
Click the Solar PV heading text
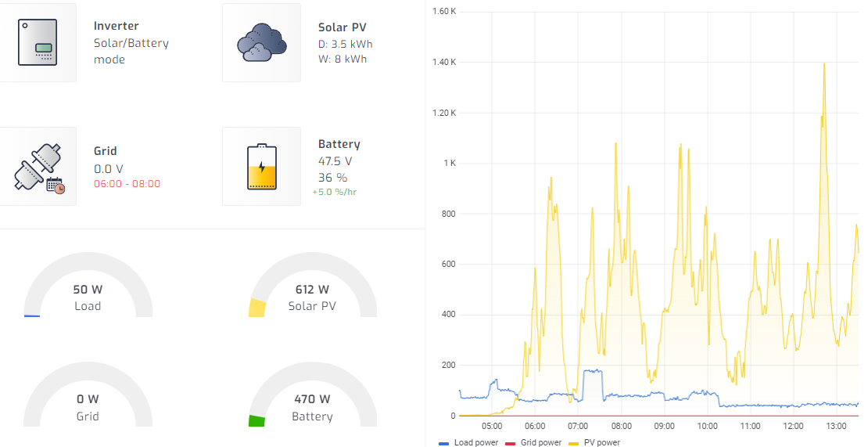click(x=342, y=27)
